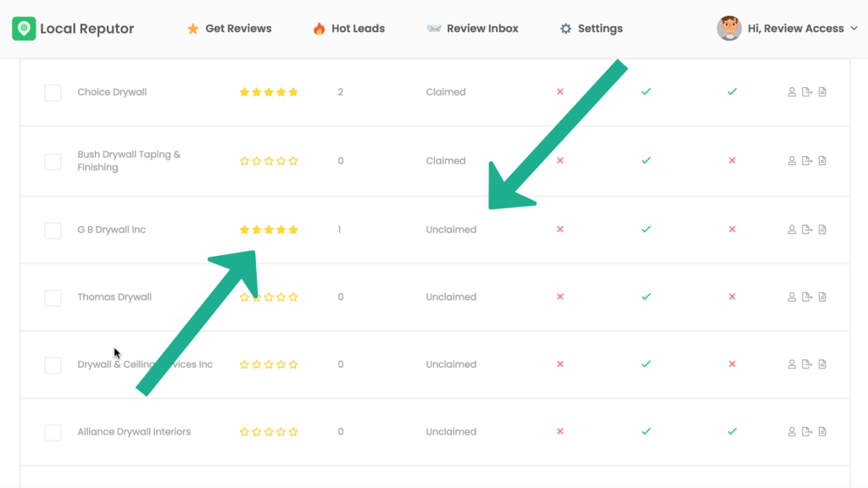
Task: Click the export file icon for G B Drywall Inc
Action: tap(807, 230)
